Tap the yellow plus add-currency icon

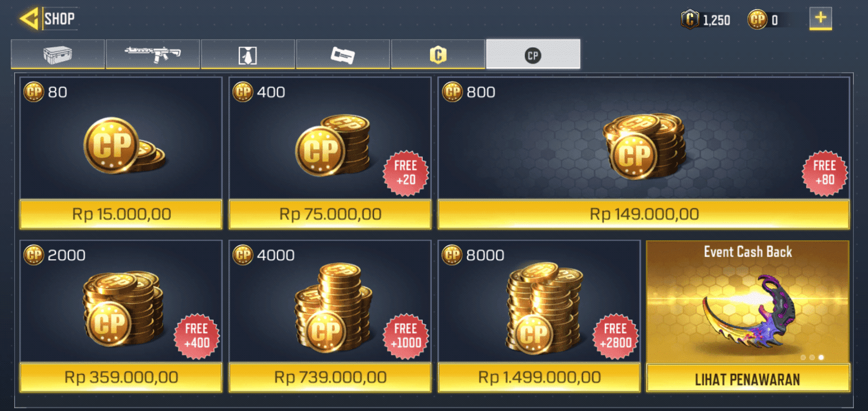(820, 18)
